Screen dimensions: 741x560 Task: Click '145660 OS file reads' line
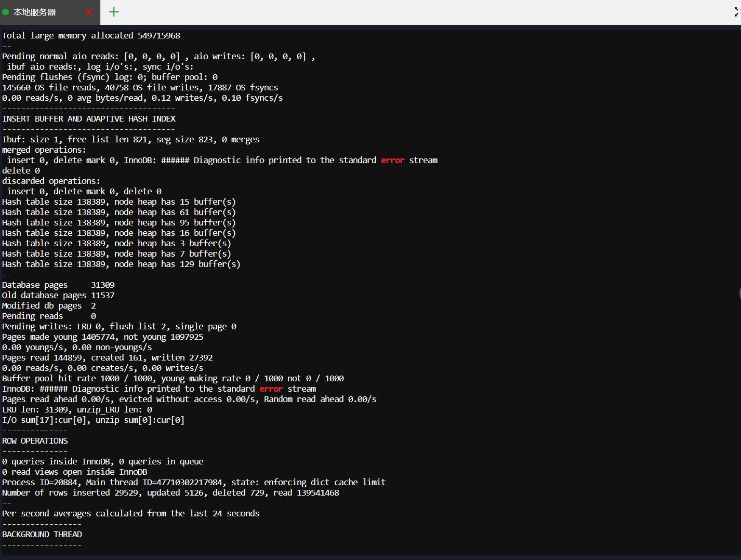pos(140,87)
